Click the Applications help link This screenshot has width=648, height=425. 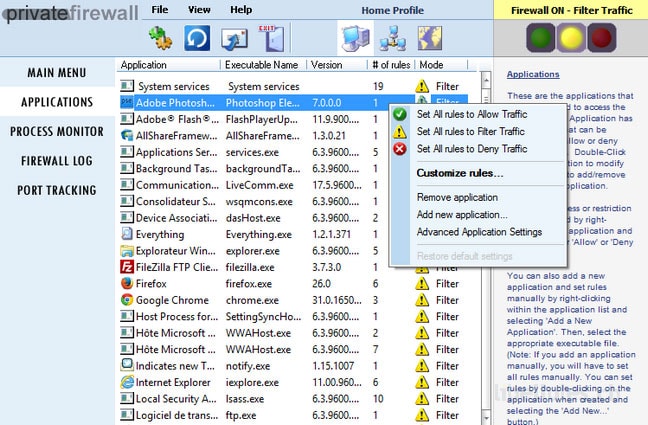tap(533, 74)
